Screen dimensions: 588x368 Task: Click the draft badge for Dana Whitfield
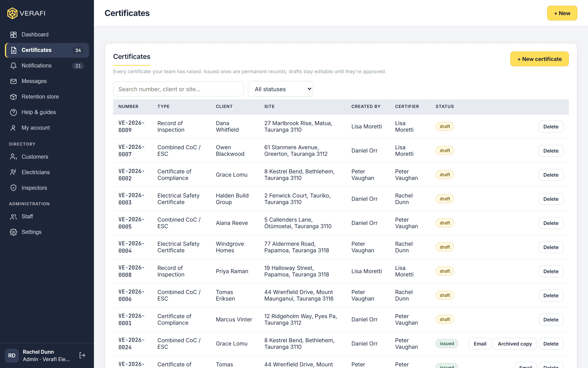pos(445,126)
